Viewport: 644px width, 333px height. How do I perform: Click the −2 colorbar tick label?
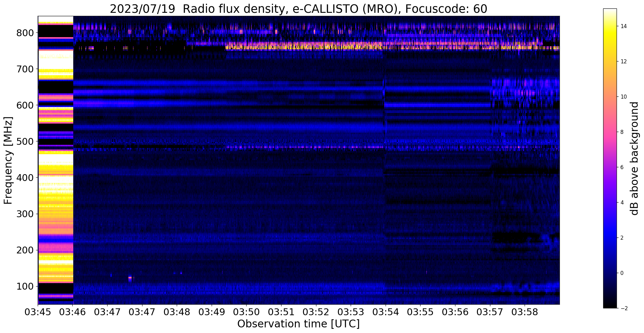click(x=623, y=308)
